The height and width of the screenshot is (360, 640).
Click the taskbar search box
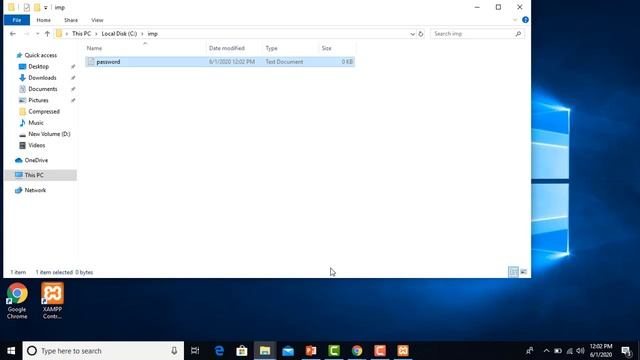[x=103, y=351]
